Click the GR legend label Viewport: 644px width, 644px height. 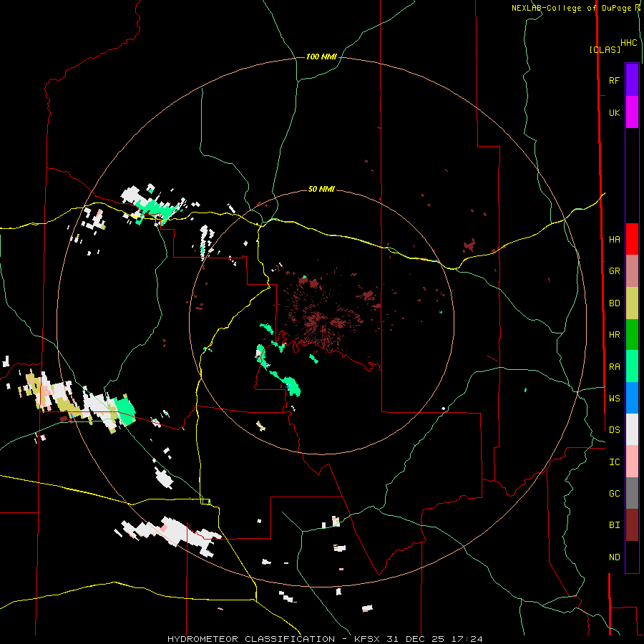tap(614, 271)
